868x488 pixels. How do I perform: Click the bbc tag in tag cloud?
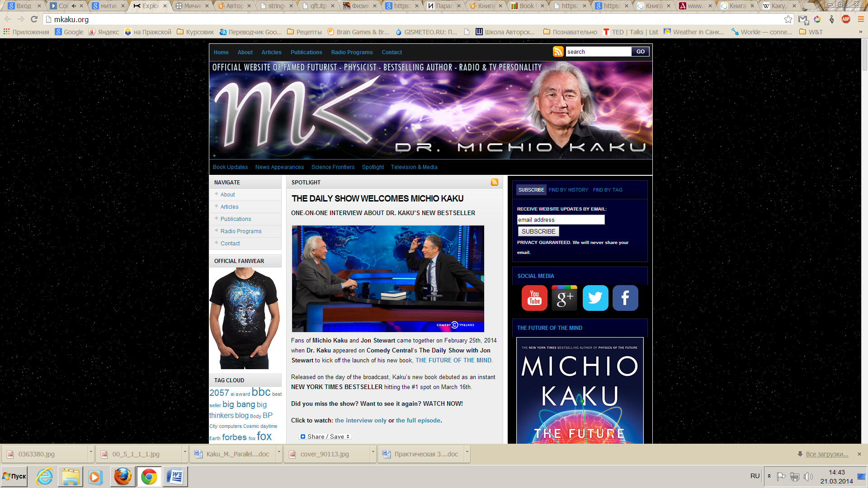coord(261,392)
